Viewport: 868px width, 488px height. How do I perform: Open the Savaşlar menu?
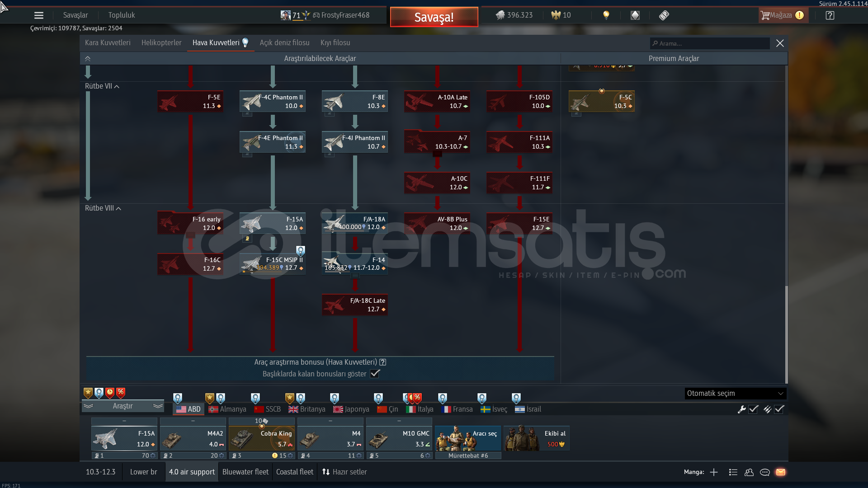[x=75, y=15]
